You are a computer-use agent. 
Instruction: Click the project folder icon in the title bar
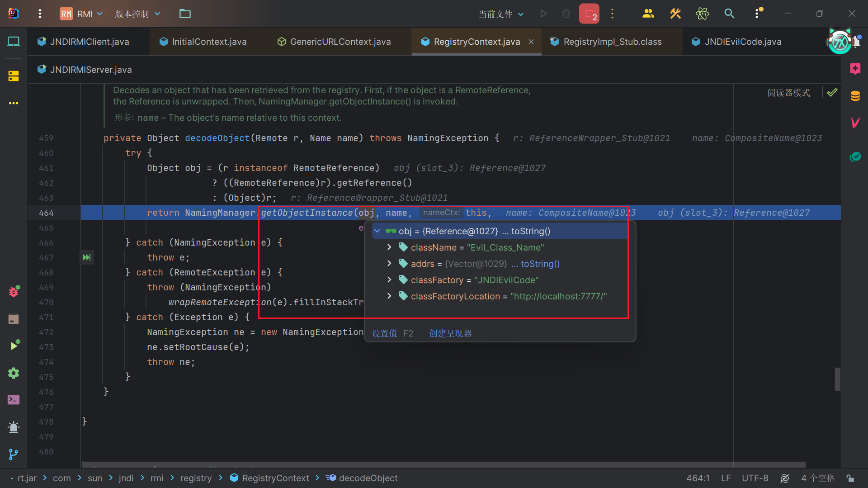pos(185,14)
